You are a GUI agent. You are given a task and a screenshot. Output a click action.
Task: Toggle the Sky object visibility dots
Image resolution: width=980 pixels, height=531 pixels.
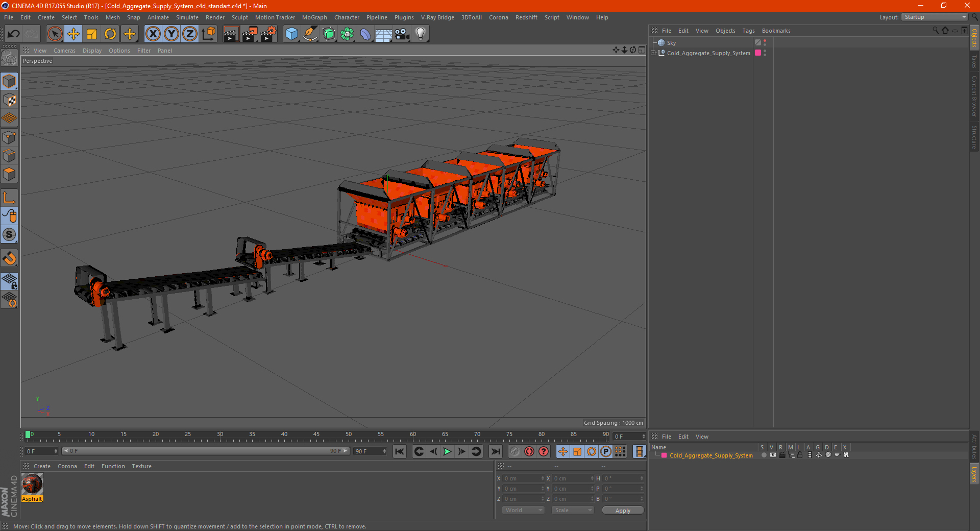tap(765, 43)
